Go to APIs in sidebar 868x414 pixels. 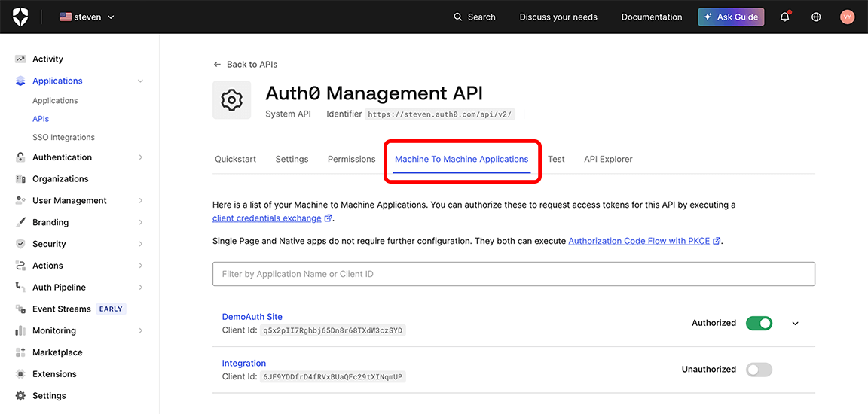click(x=41, y=119)
